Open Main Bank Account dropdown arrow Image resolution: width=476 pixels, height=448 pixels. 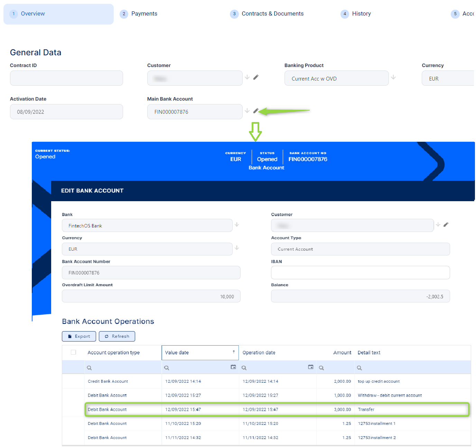247,111
